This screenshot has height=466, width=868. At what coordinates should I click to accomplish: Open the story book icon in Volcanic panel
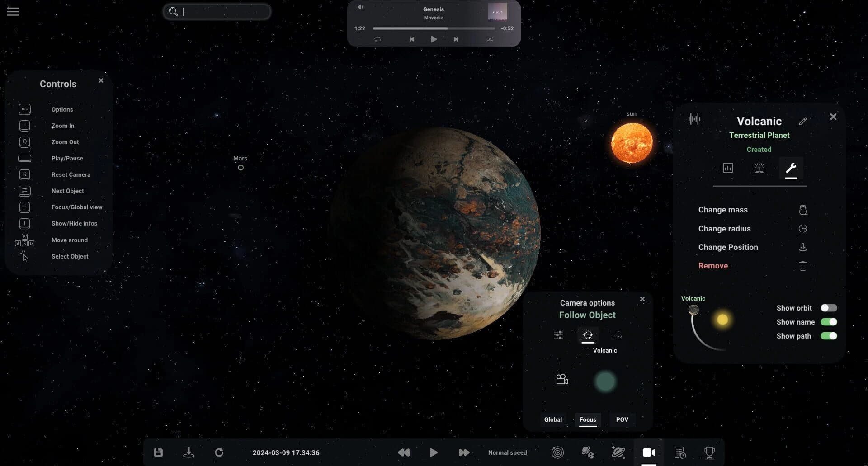tap(759, 168)
